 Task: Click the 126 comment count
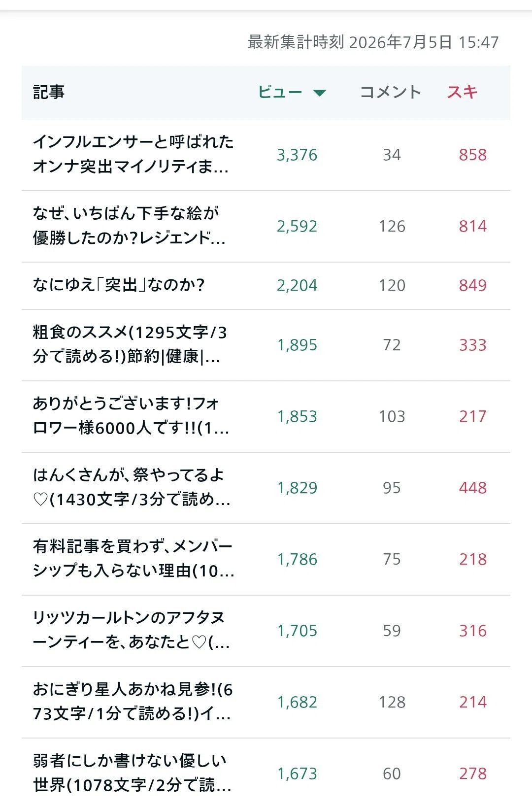pyautogui.click(x=392, y=227)
